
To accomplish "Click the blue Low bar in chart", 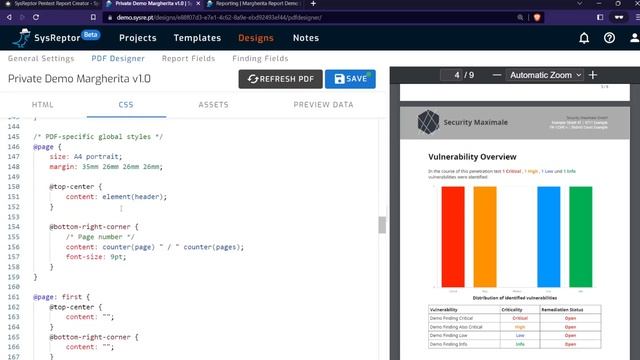I will point(549,237).
